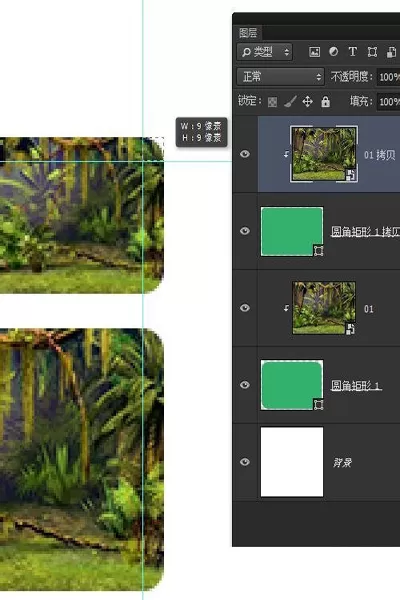Click vector shape badge on 圆角矩形 1 拷贝

(318, 251)
